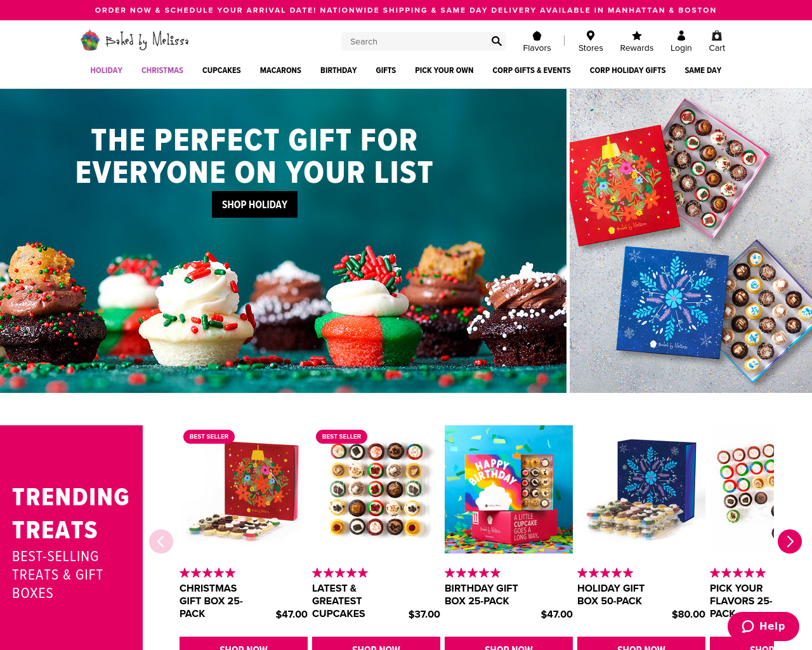Open the Cart bag icon

(717, 36)
